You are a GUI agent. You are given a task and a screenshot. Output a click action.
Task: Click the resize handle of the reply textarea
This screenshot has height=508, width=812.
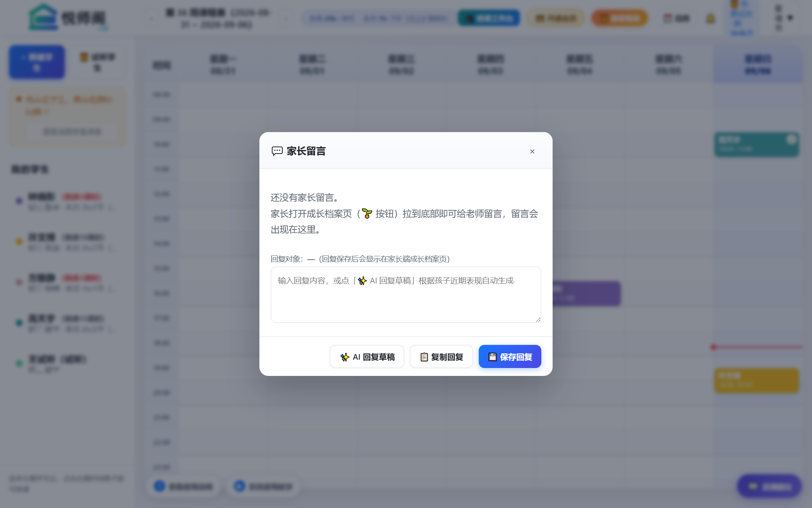[x=538, y=319]
